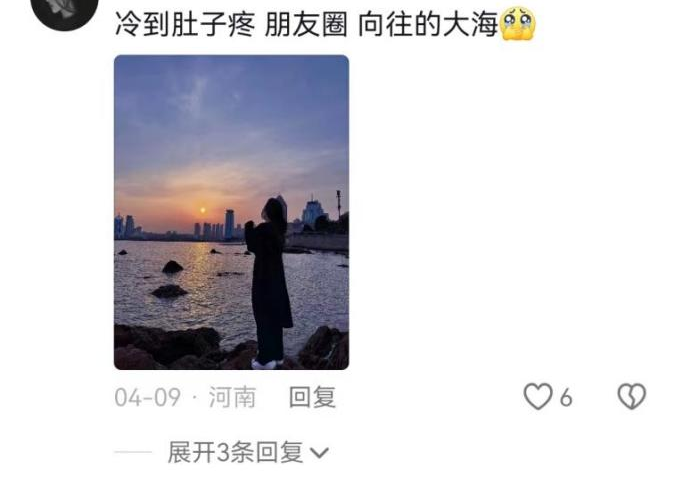Click the tall skyscraper beside the sun
Image resolution: width=683 pixels, height=477 pixels.
click(x=229, y=224)
